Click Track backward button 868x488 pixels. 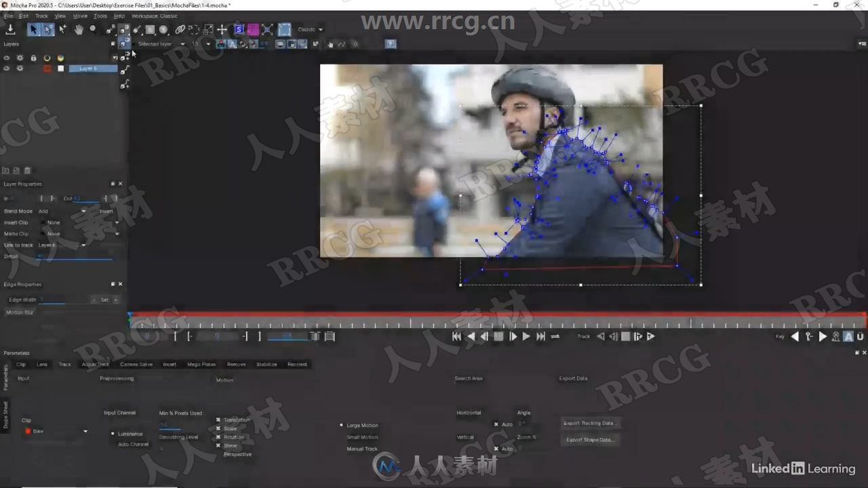[x=600, y=336]
